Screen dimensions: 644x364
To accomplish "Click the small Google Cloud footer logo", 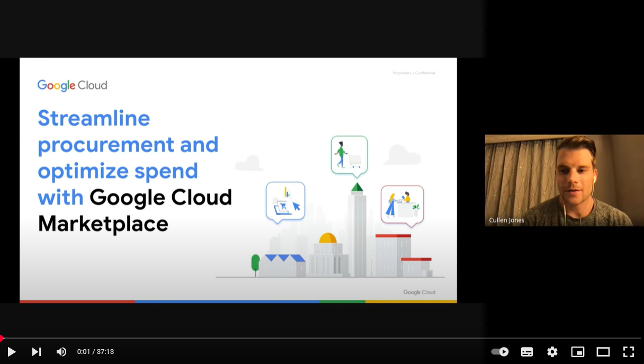I will (419, 292).
